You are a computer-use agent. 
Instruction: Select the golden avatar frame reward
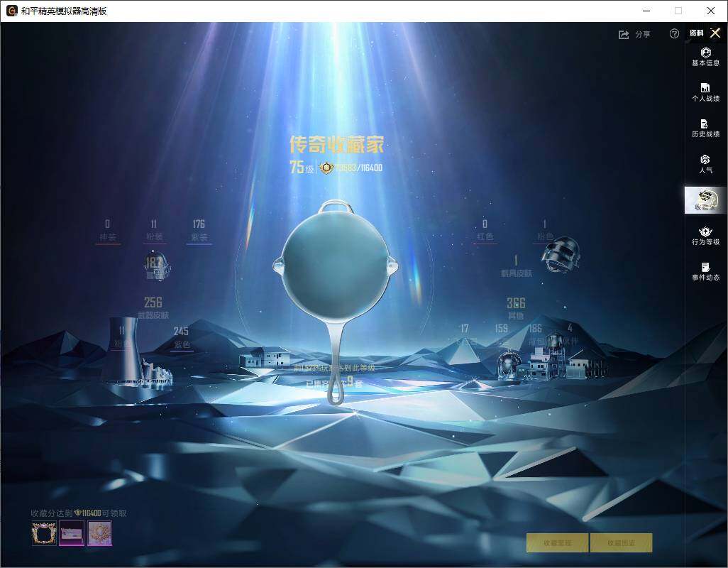[x=44, y=532]
